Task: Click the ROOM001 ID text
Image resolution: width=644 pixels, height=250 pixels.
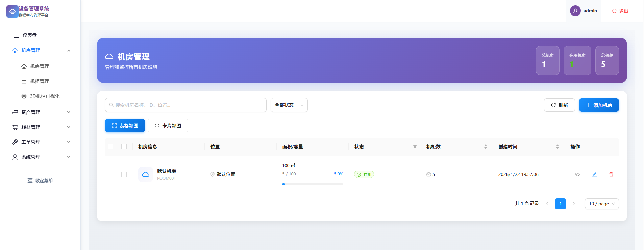Action: click(166, 178)
